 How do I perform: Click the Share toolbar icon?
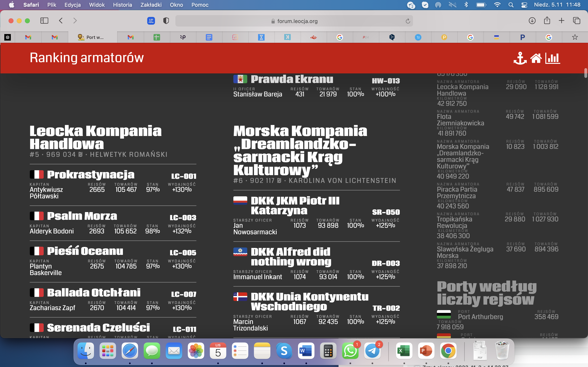click(547, 20)
